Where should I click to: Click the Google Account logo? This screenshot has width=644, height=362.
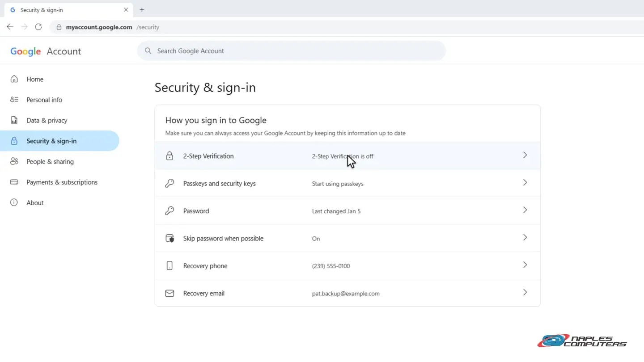(46, 51)
